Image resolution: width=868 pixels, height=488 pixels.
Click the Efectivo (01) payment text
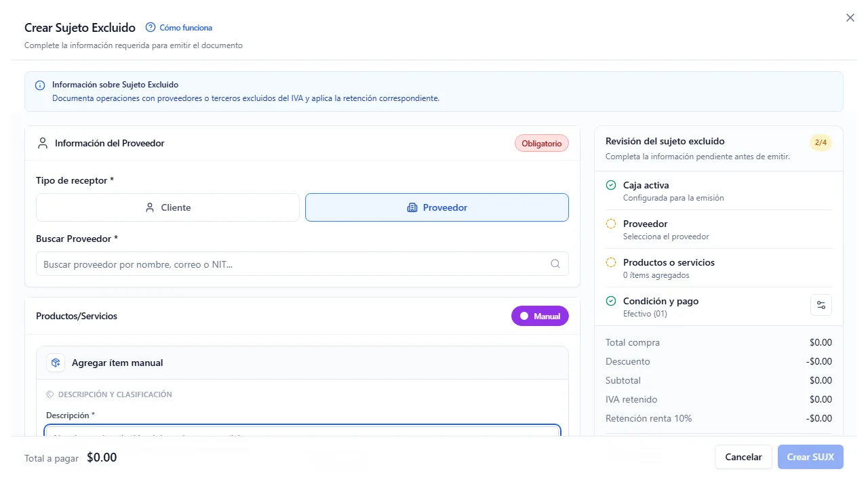point(646,314)
